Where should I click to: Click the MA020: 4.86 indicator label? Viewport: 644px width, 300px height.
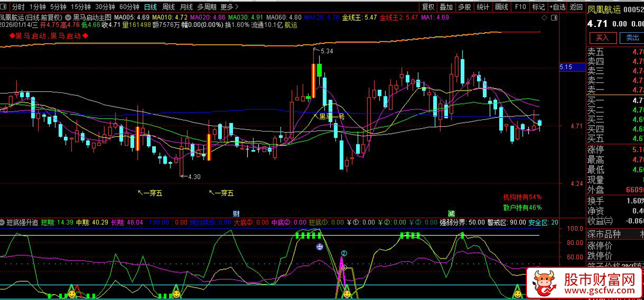[208, 18]
